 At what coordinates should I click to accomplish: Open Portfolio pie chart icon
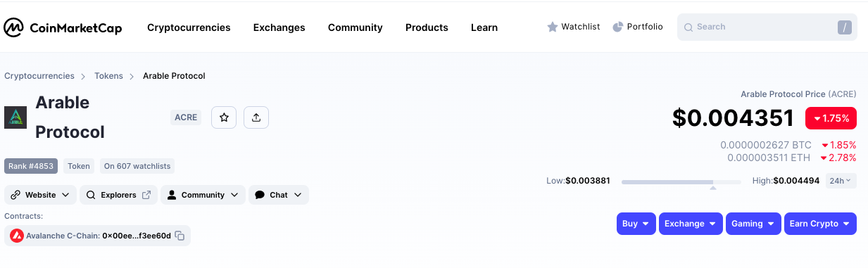click(618, 27)
